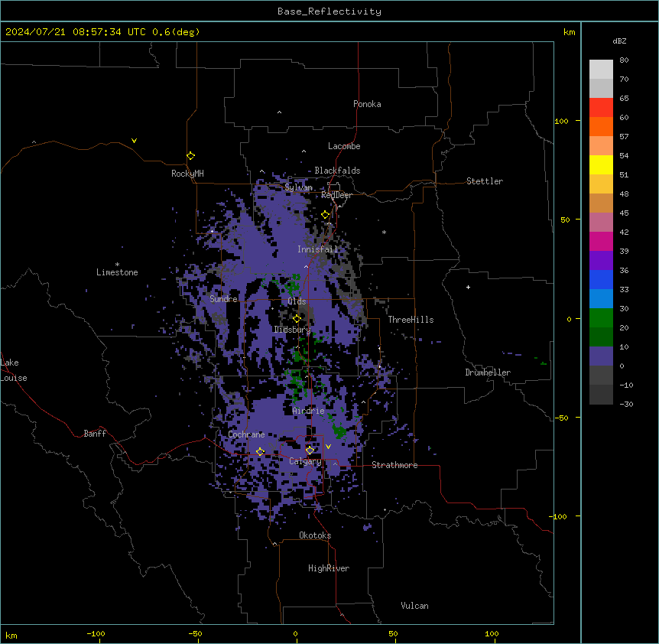Click the Okotoks label

315,535
